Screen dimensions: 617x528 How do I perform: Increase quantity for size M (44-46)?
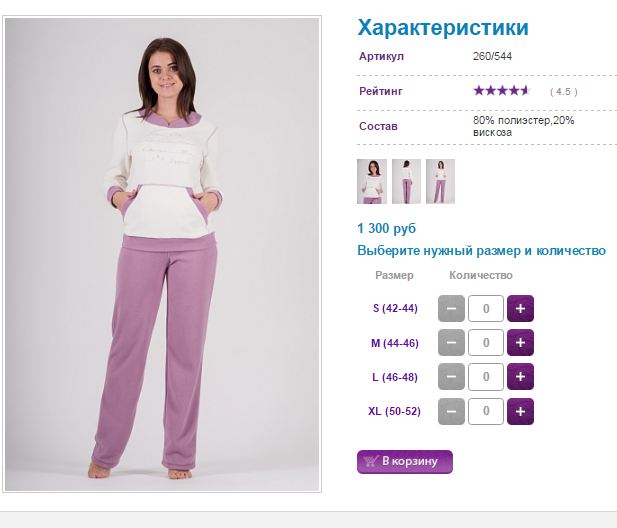pyautogui.click(x=520, y=343)
